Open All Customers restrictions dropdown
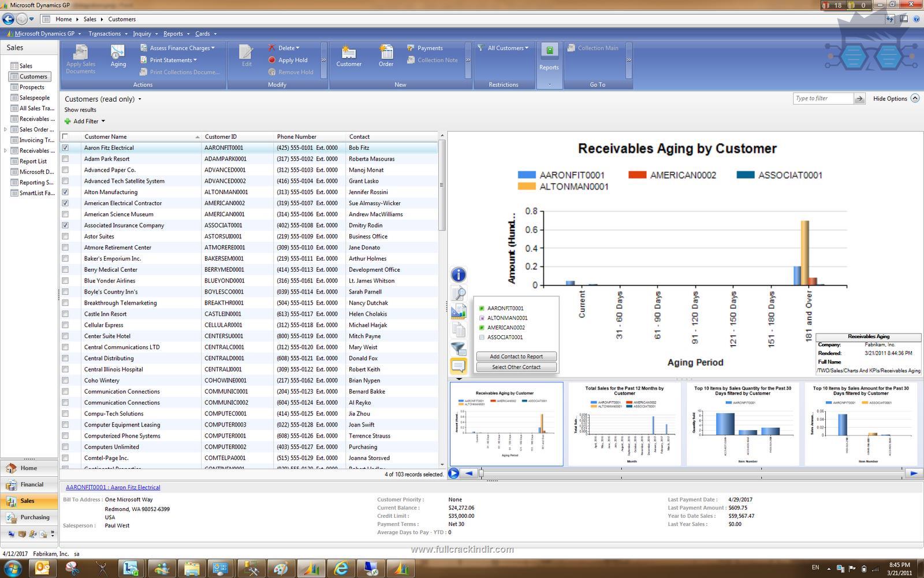924x578 pixels. (x=503, y=48)
